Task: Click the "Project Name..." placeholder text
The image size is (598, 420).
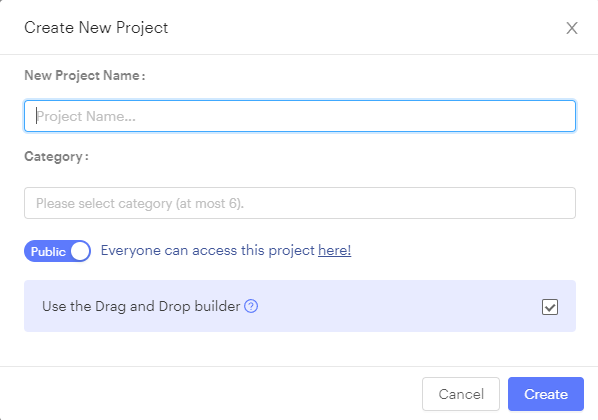Action: [x=86, y=116]
